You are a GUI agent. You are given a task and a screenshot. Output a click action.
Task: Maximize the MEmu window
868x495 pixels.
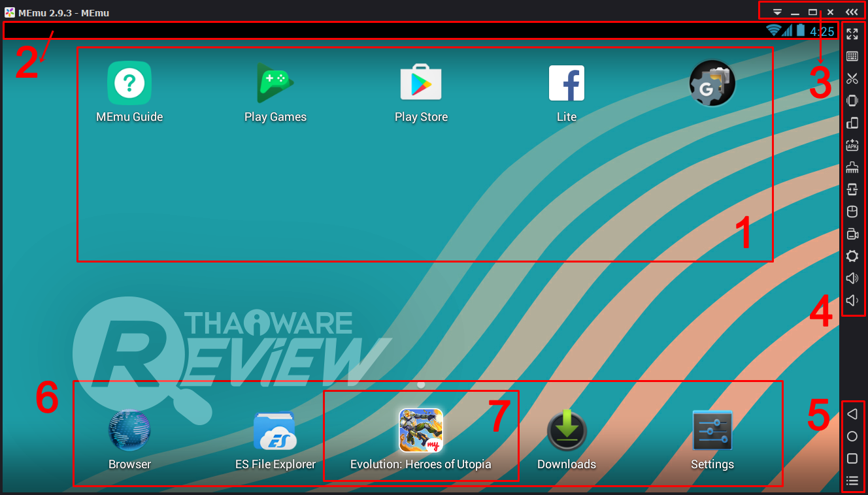[x=813, y=12]
